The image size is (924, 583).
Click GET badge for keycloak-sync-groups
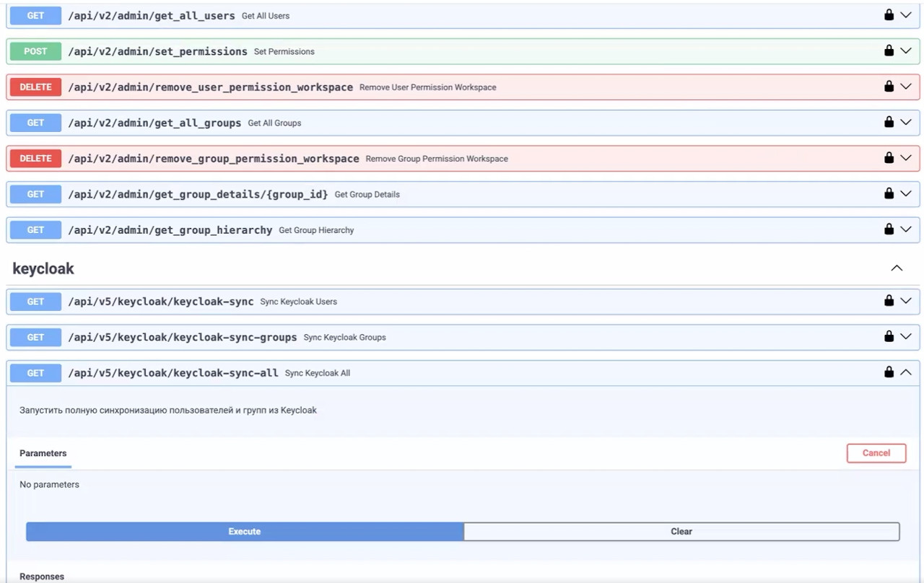tap(35, 337)
